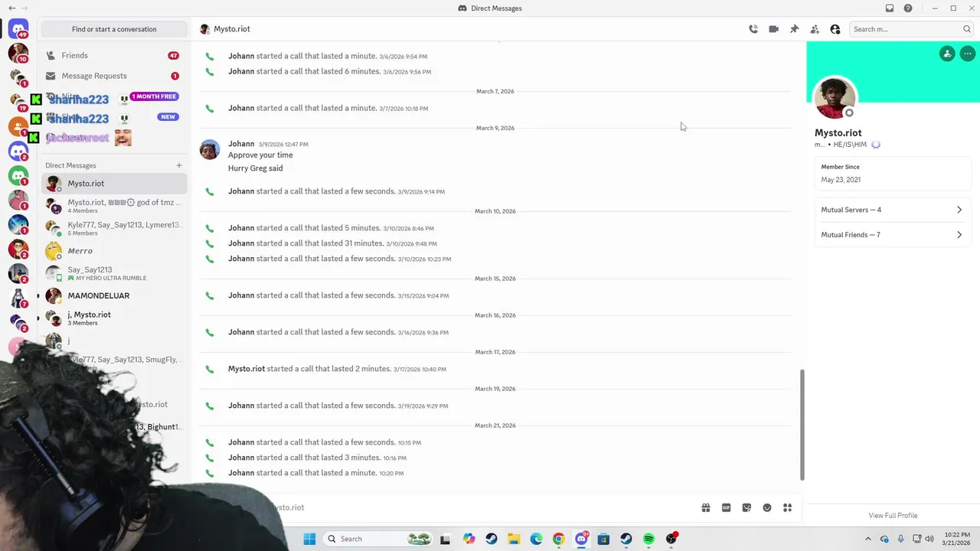
Task: Open the Apps launcher icon in message bar
Action: pos(787,507)
